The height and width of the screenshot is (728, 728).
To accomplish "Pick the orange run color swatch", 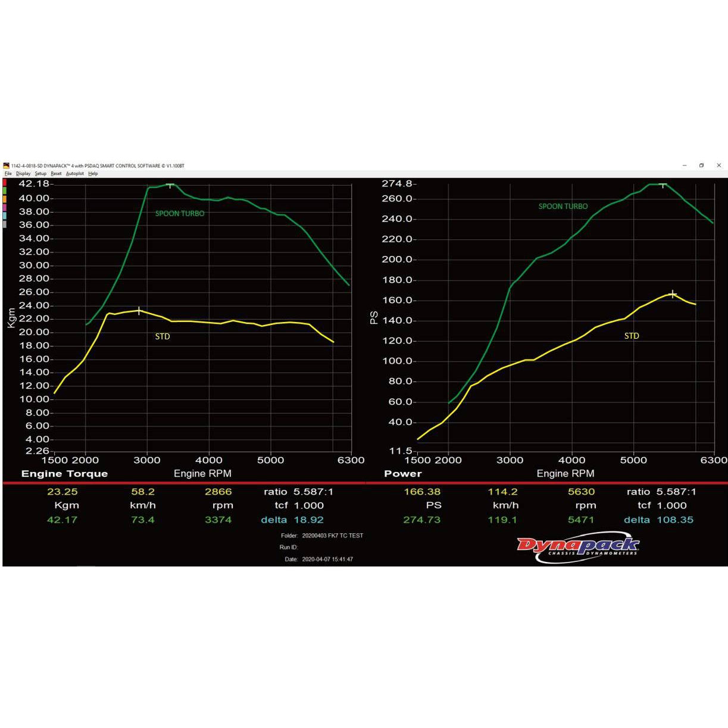I will tap(5, 199).
